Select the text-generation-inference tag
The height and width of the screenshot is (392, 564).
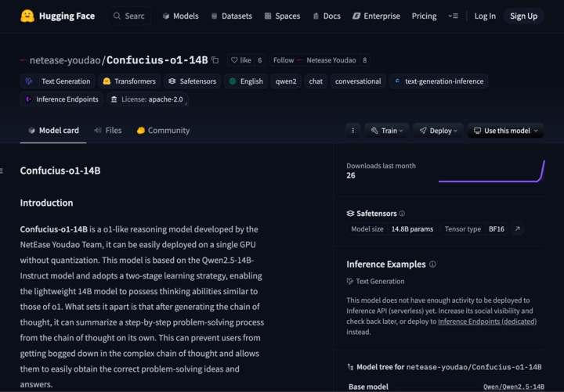tap(439, 81)
